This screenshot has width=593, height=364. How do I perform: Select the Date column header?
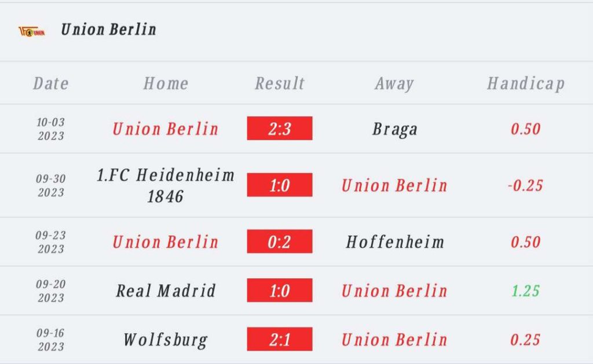tap(51, 83)
